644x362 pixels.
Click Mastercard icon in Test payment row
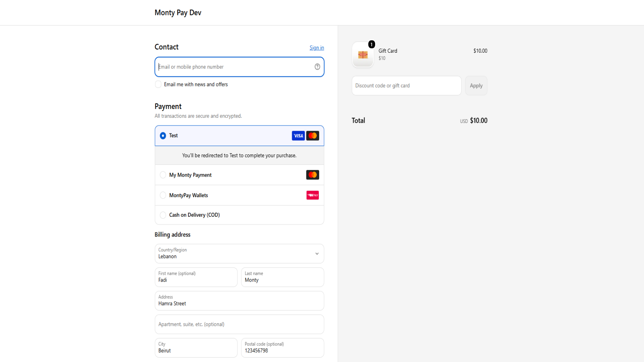pos(313,136)
